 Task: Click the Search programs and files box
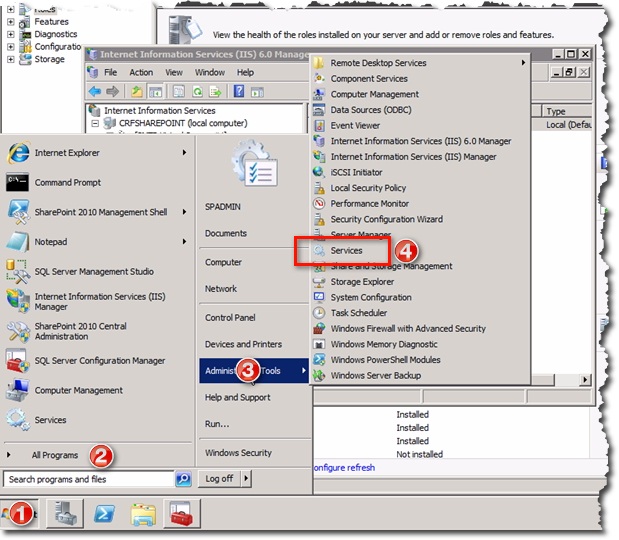point(89,479)
